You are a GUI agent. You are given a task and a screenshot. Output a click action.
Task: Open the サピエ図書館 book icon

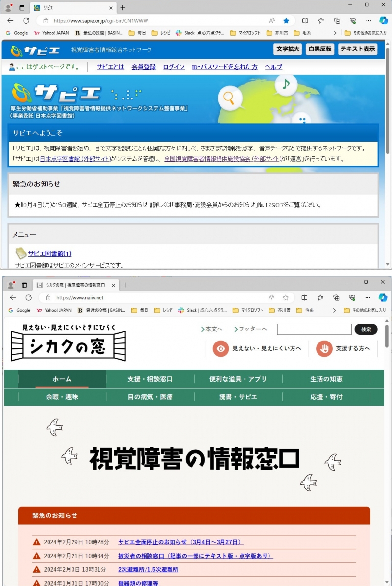point(21,253)
